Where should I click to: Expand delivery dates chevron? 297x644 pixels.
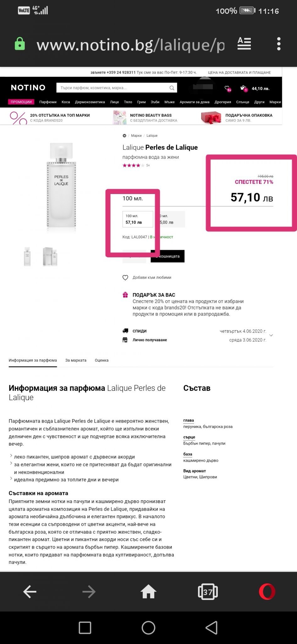(271, 336)
